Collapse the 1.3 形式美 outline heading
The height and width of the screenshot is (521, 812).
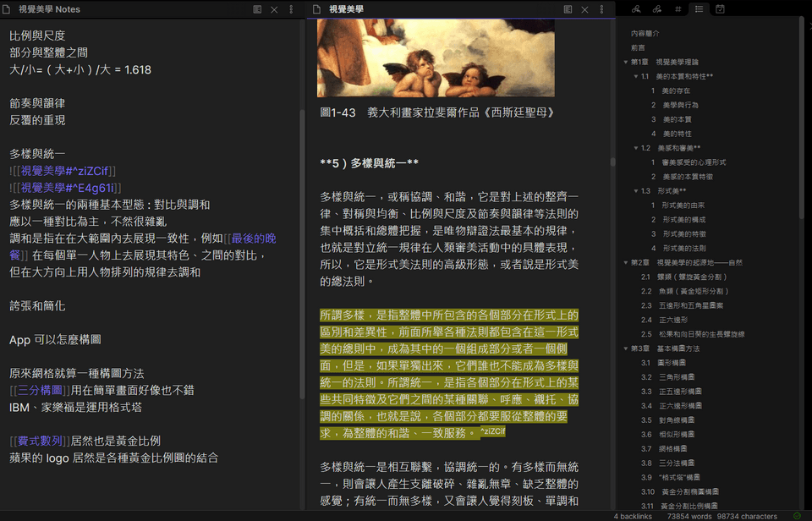[636, 191]
